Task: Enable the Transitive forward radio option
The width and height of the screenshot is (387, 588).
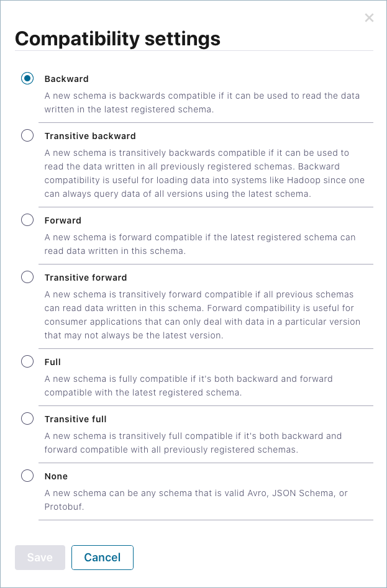Action: (27, 278)
